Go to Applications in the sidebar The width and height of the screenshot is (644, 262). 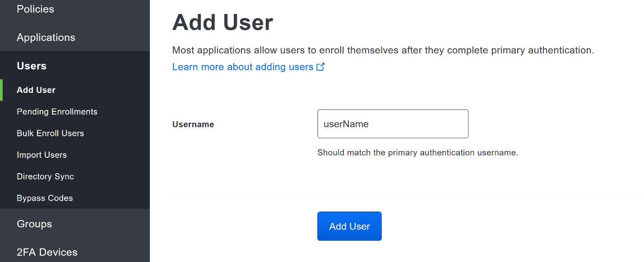(x=46, y=37)
